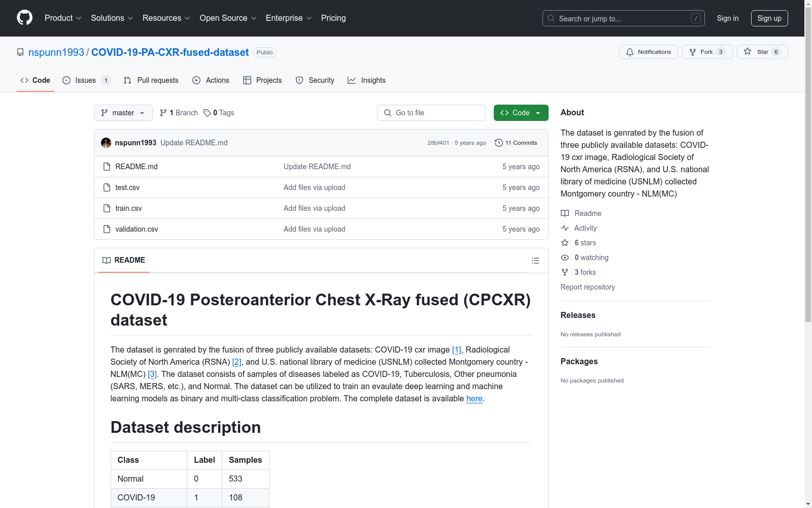
Task: View the 0 Tags link
Action: tap(219, 113)
